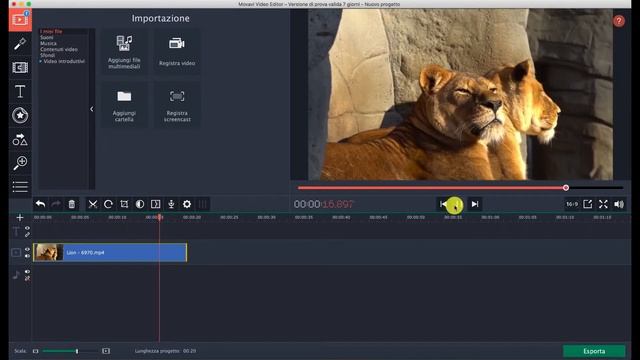Select 'Sfondi' category
This screenshot has height=360, width=640.
point(47,55)
